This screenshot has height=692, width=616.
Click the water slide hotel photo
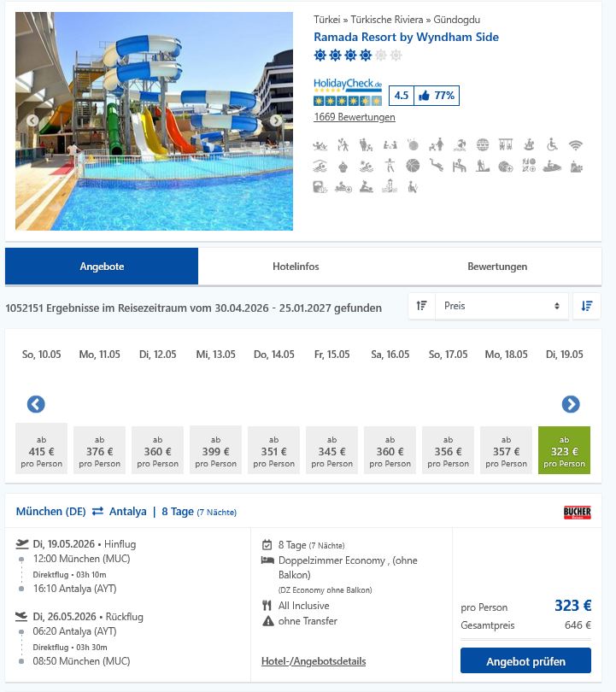tap(154, 121)
